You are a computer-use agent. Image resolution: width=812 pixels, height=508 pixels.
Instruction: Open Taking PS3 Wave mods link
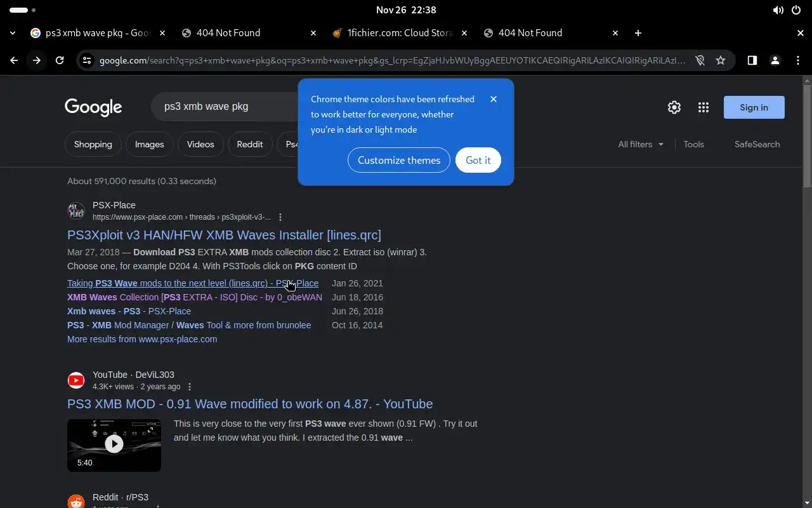(x=193, y=283)
